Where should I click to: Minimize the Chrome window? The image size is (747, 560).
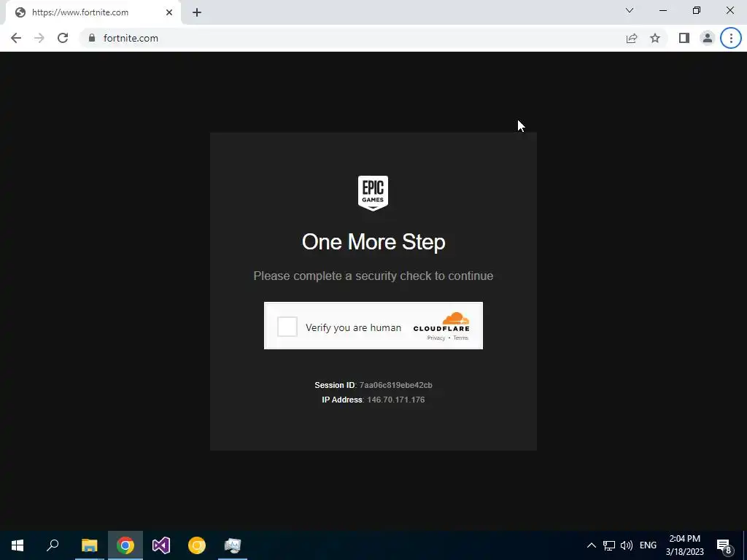(663, 10)
